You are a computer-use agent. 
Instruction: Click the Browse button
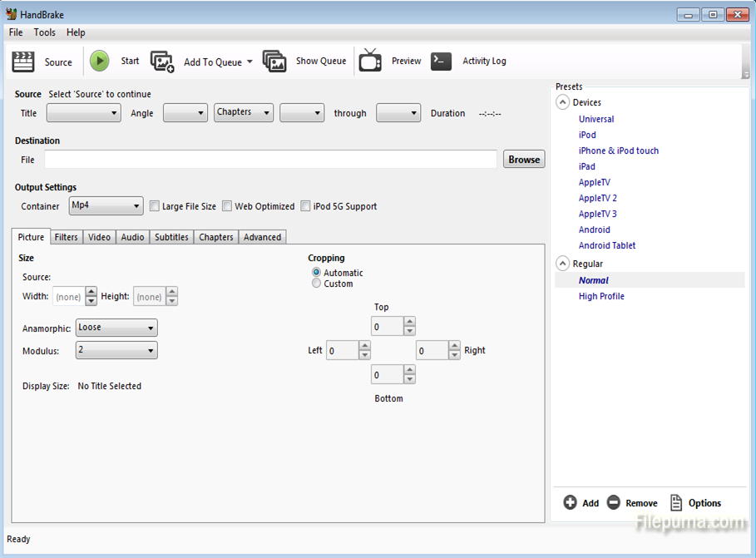[524, 160]
